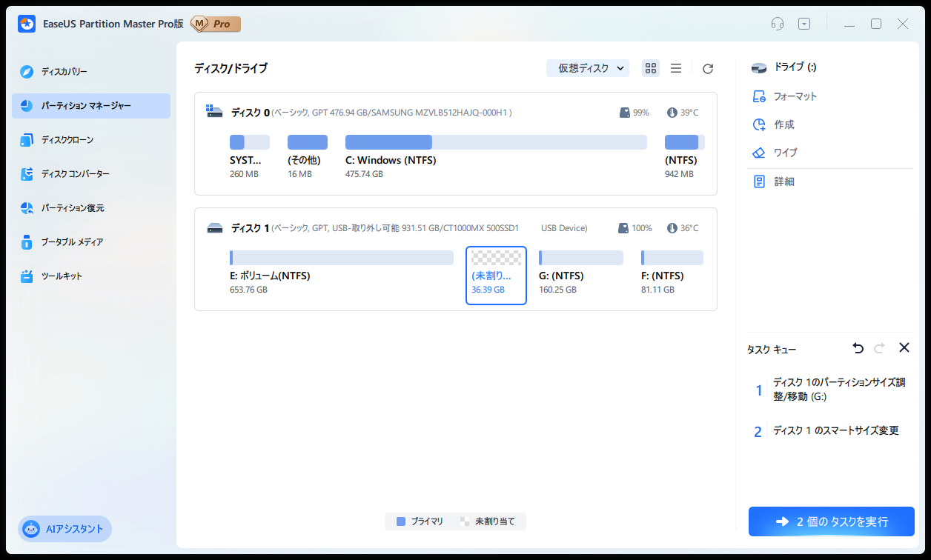Click ディスク 0 health 99% icon
The height and width of the screenshot is (560, 931).
point(625,113)
